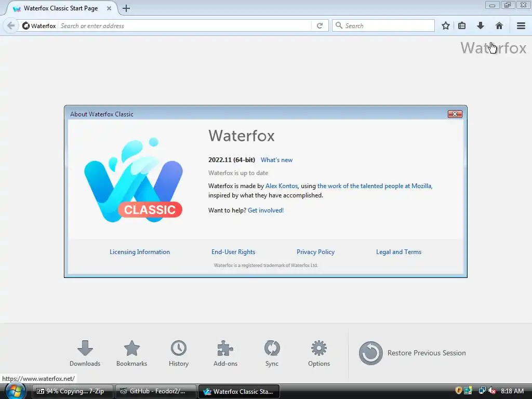This screenshot has height=399, width=532.
Task: Open Options from the start page
Action: click(319, 353)
